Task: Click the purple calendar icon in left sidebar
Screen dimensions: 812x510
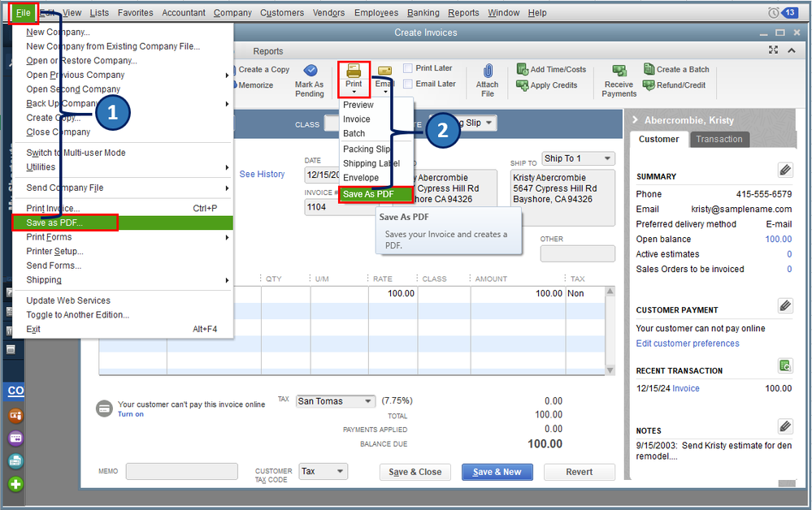Action: (x=15, y=439)
